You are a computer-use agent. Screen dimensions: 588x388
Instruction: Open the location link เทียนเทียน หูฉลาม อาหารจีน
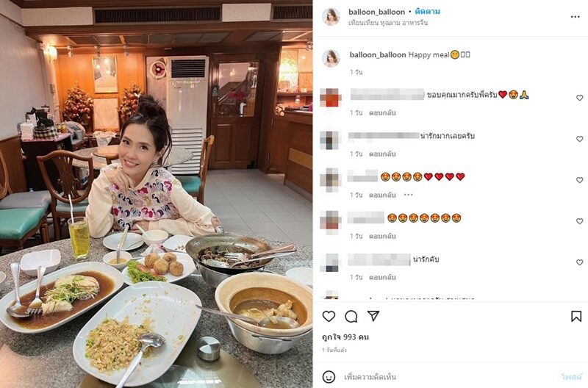pyautogui.click(x=388, y=23)
